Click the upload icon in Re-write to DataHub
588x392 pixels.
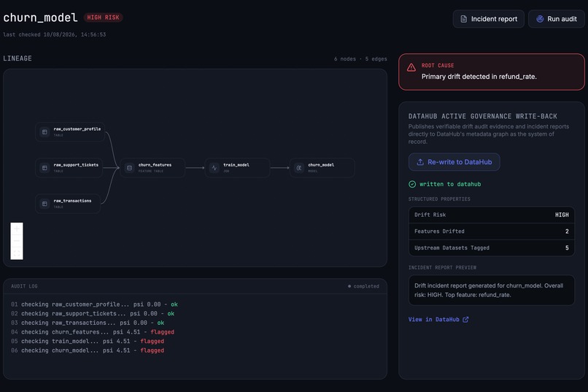(x=420, y=162)
